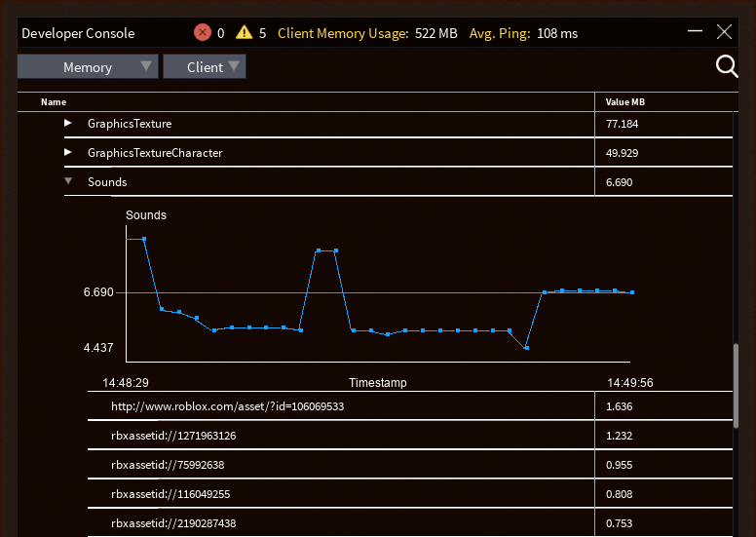This screenshot has width=756, height=537.
Task: Click the 1.232 value cell
Action: 619,436
